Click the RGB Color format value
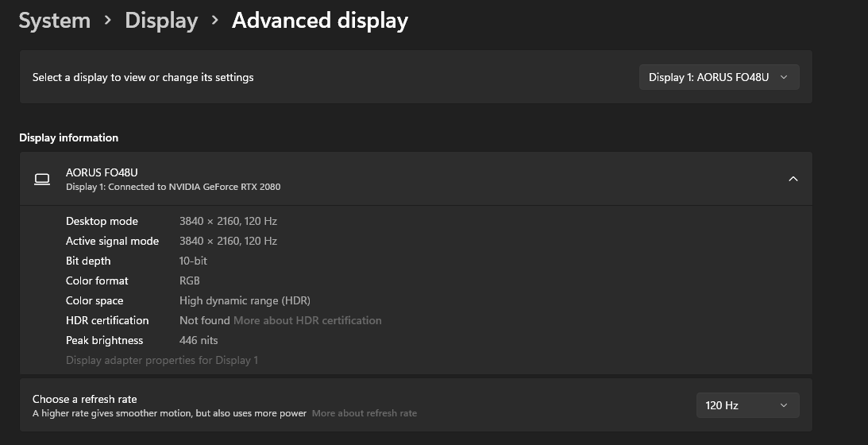The height and width of the screenshot is (445, 868). point(190,281)
